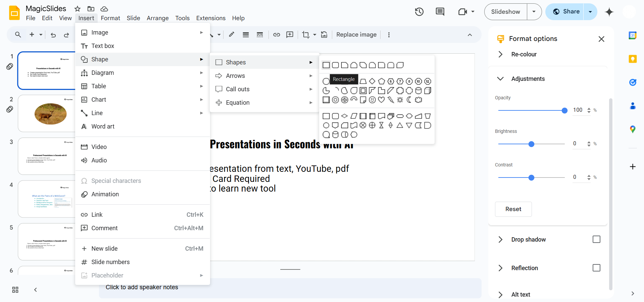644x302 pixels.
Task: Open the Call outs submenu
Action: click(264, 89)
